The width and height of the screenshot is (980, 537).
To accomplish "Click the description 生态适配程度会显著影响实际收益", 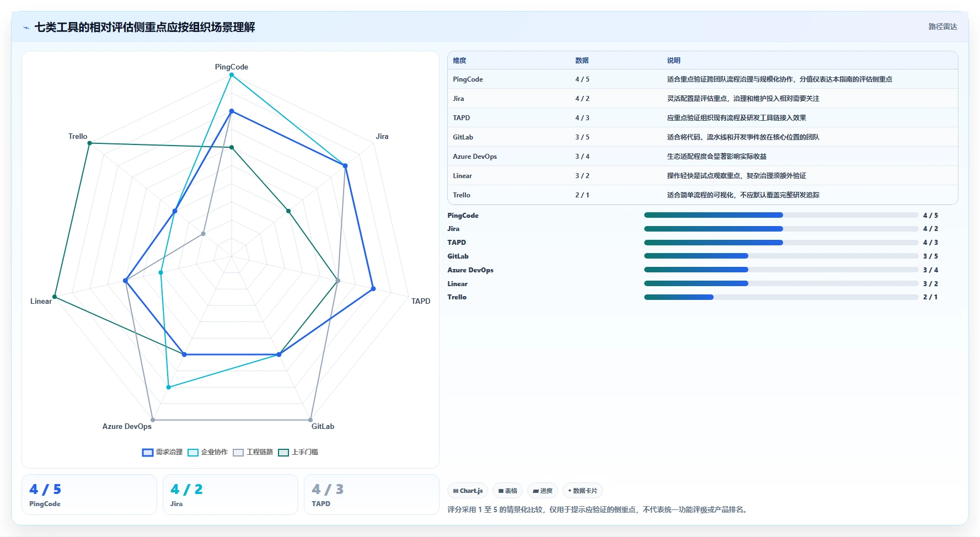I will point(716,157).
